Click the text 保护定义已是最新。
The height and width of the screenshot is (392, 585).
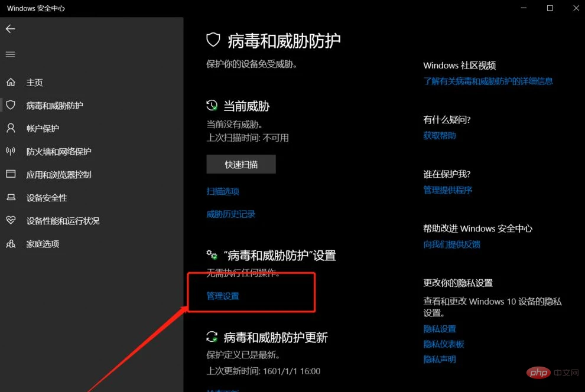click(x=243, y=355)
